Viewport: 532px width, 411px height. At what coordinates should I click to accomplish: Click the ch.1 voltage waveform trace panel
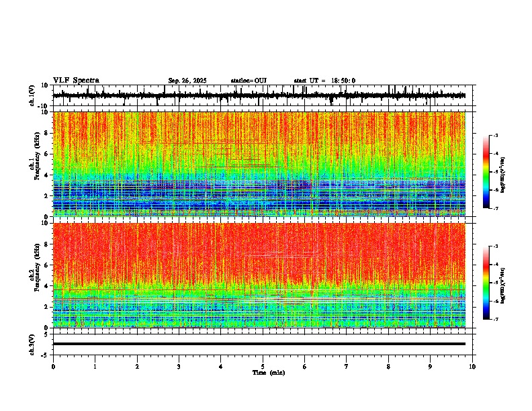(263, 95)
